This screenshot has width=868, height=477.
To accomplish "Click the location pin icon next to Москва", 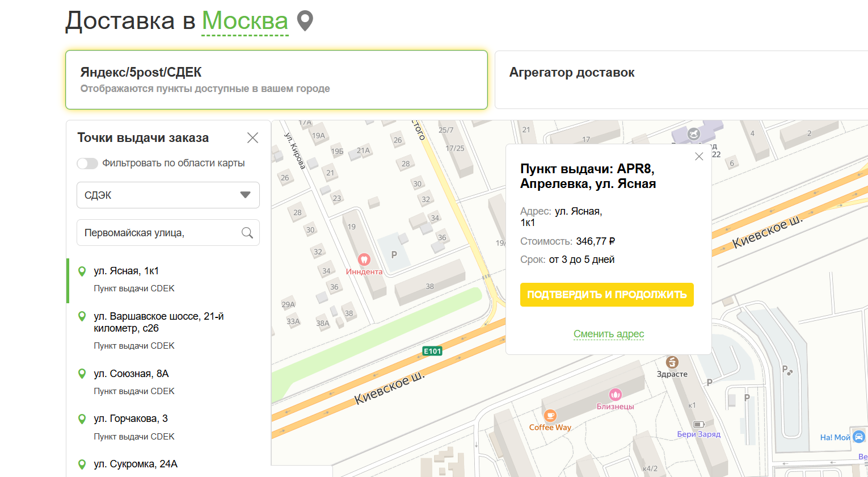I will [305, 21].
